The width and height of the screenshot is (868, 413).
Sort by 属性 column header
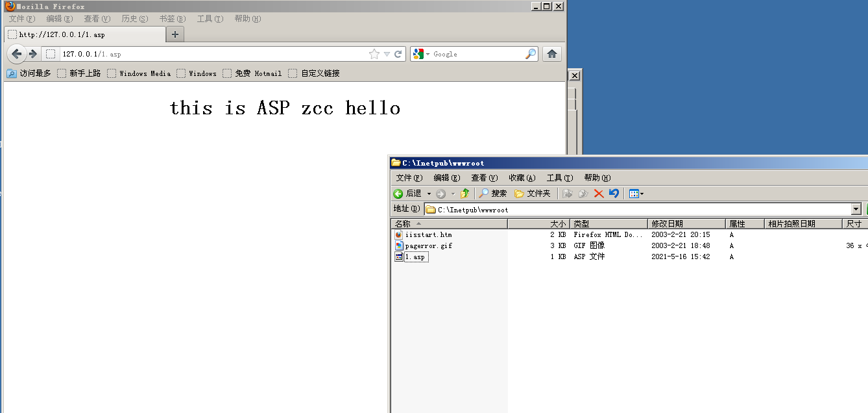(x=745, y=223)
